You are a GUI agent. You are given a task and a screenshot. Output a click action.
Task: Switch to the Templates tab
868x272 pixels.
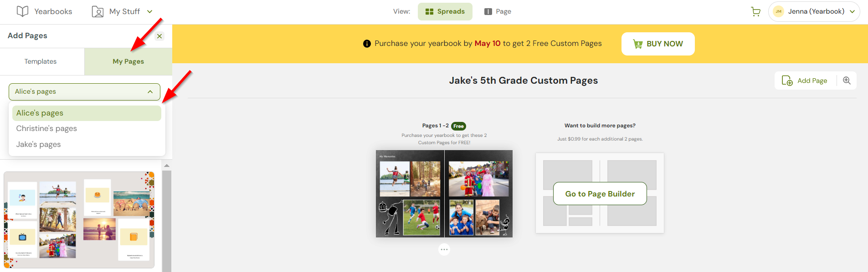(41, 61)
